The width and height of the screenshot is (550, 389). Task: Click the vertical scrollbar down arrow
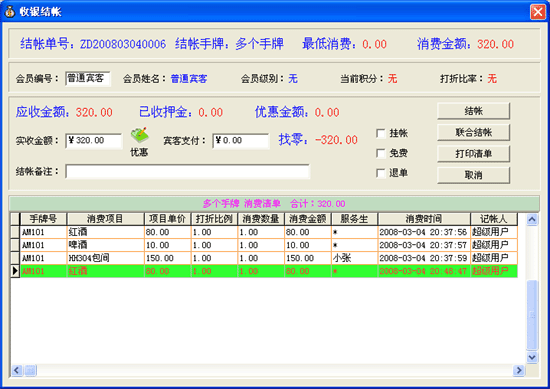coord(532,357)
